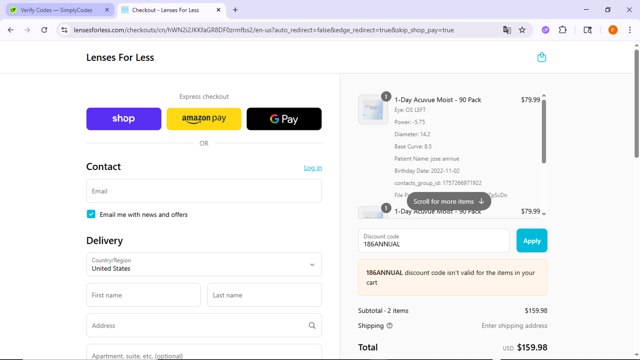Click the shipping help question icon
The image size is (640, 360).
[389, 326]
